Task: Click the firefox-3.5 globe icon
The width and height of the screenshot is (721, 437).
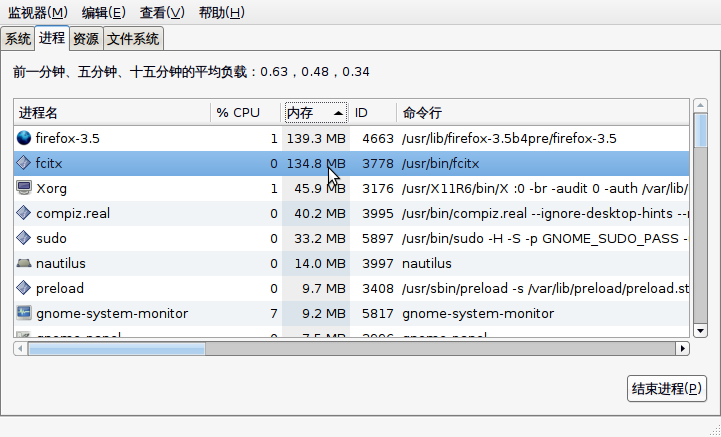Action: click(24, 138)
